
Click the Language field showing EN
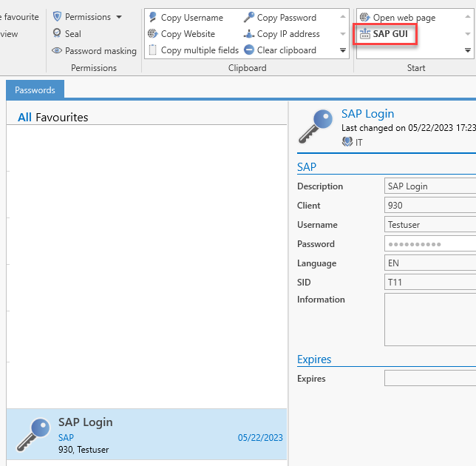[x=430, y=263]
